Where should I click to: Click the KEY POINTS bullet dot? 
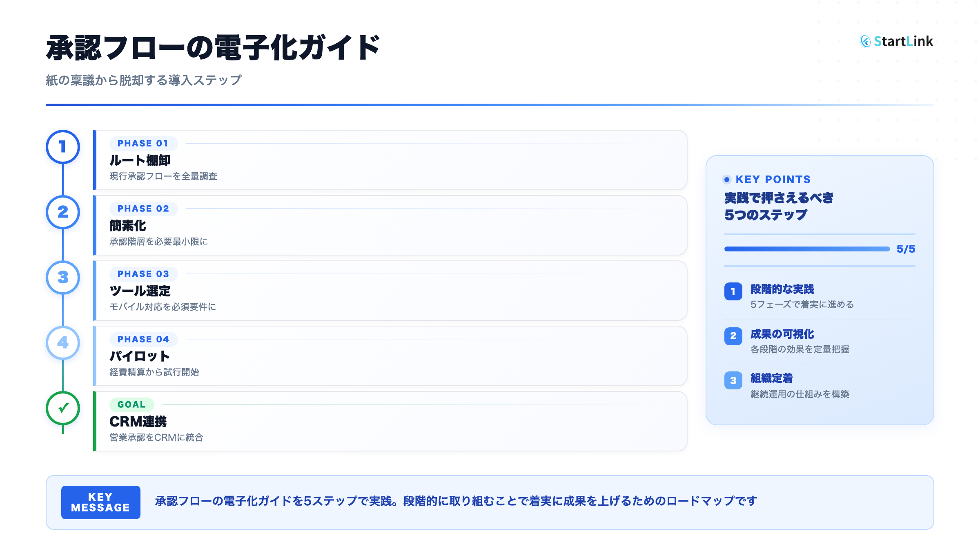726,180
